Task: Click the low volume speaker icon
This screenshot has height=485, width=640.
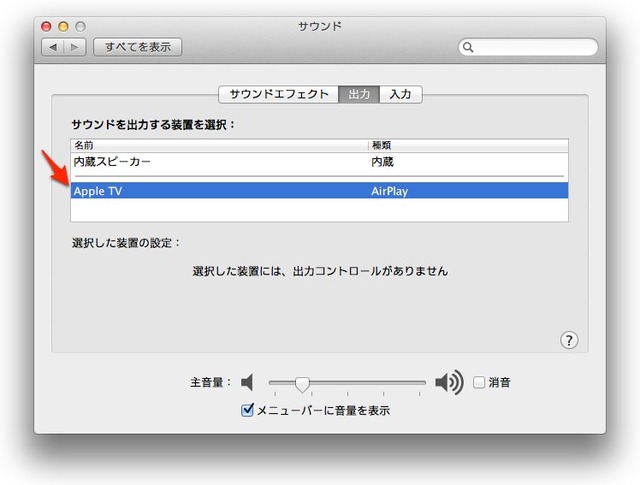Action: click(247, 383)
